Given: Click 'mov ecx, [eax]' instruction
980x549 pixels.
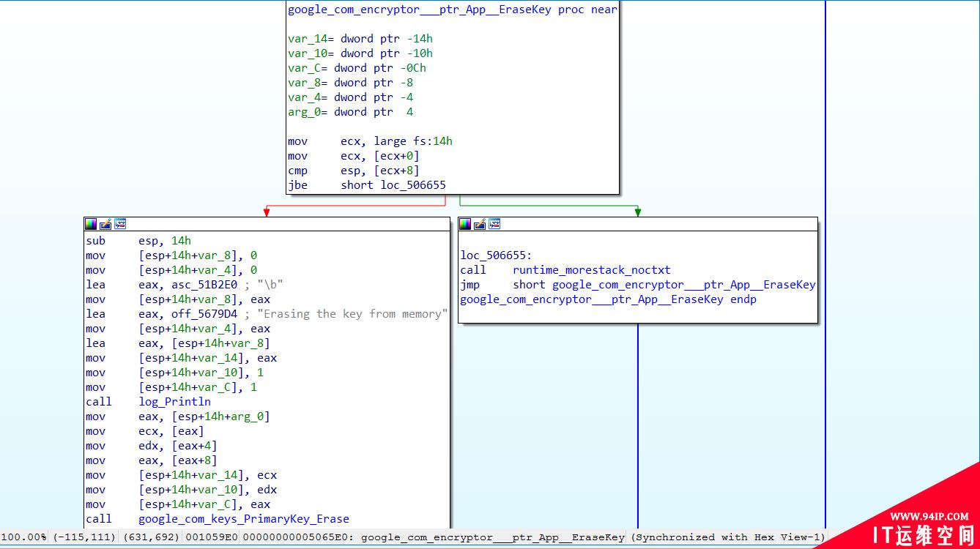Looking at the screenshot, I should point(145,431).
